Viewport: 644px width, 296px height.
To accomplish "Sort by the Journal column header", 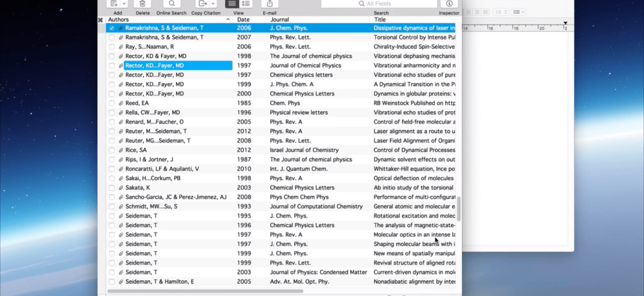I will [x=279, y=20].
